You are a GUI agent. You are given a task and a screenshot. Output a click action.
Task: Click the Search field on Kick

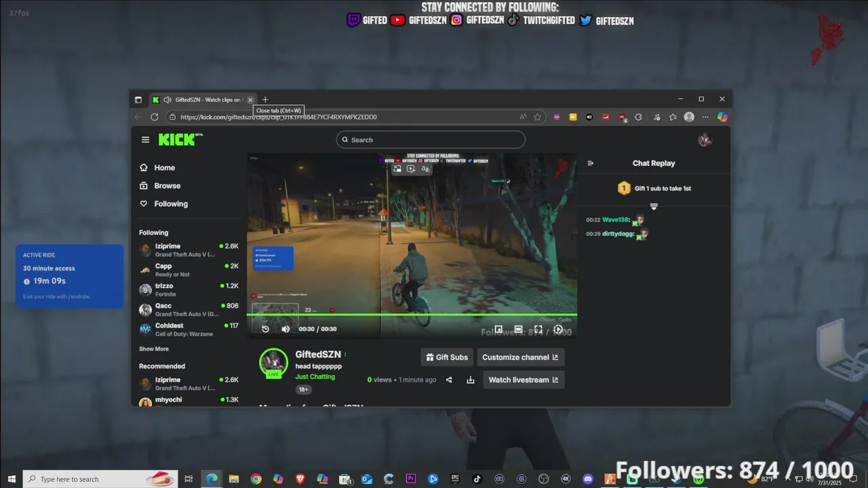coord(431,140)
